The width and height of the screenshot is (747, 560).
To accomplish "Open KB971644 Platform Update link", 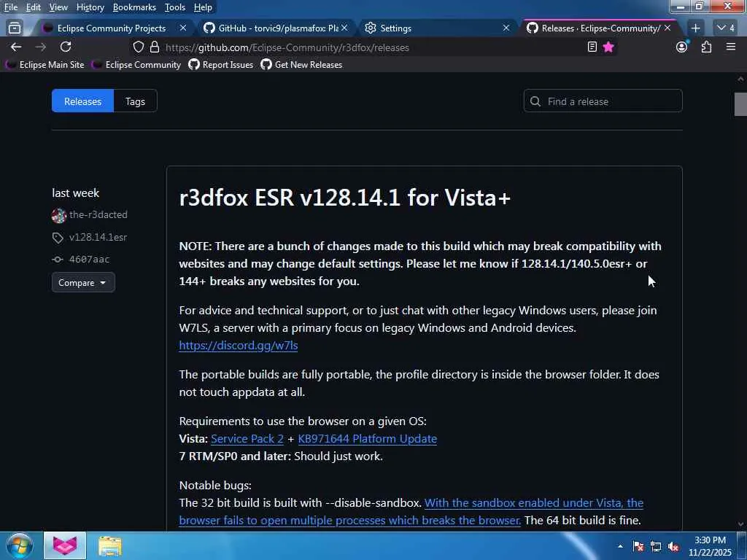I will click(x=368, y=438).
